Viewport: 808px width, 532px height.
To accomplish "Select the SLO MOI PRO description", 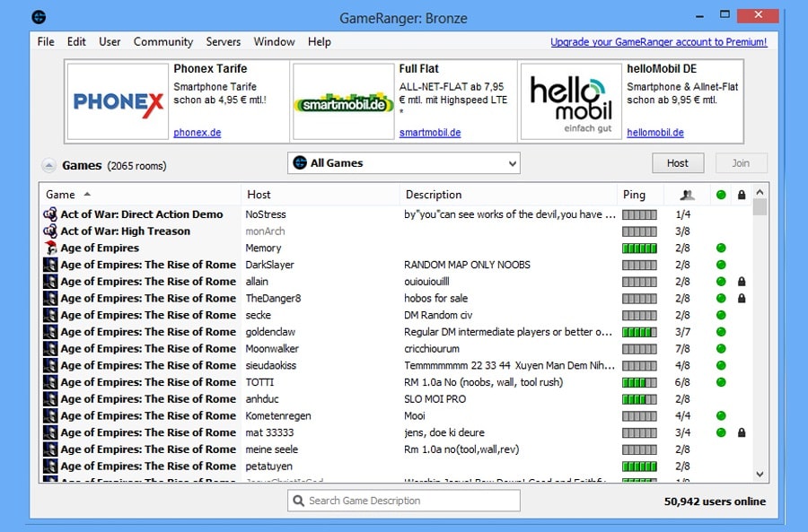I will point(435,399).
